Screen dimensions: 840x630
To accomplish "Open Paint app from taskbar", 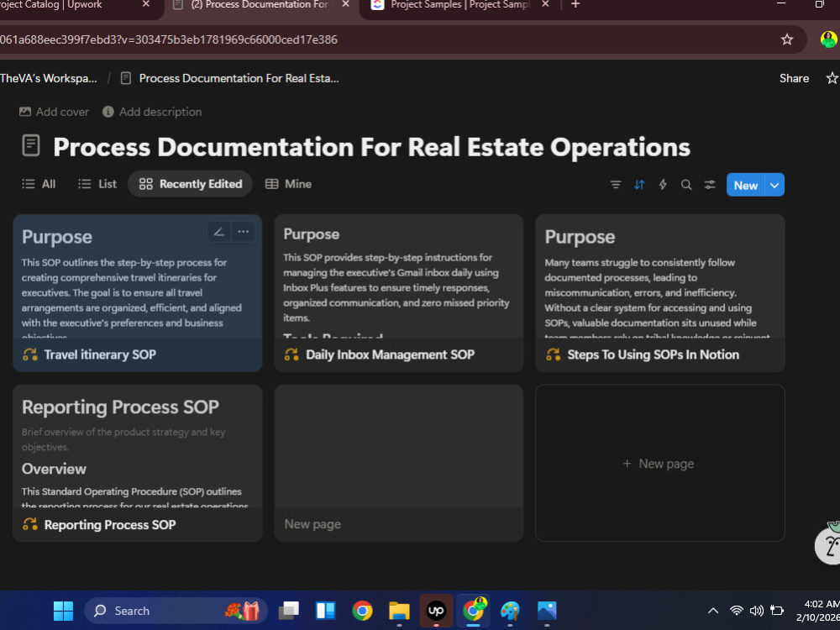I will click(510, 611).
